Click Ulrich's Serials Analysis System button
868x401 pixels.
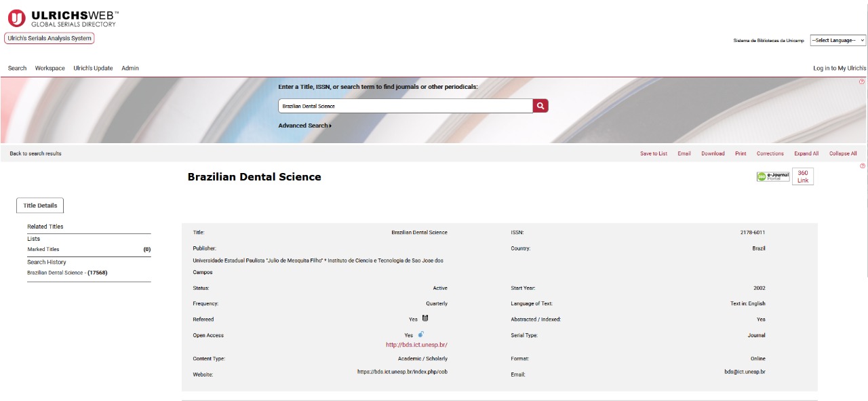pyautogui.click(x=50, y=39)
